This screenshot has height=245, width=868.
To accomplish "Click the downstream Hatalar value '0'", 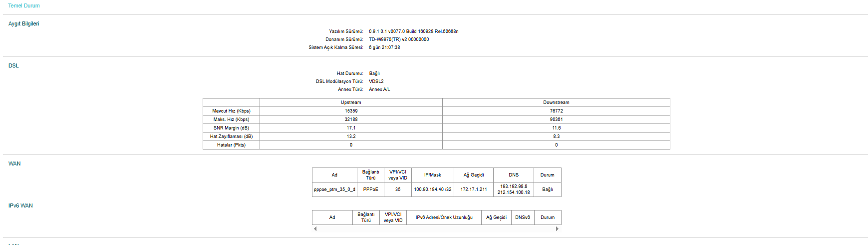I will click(x=556, y=145).
